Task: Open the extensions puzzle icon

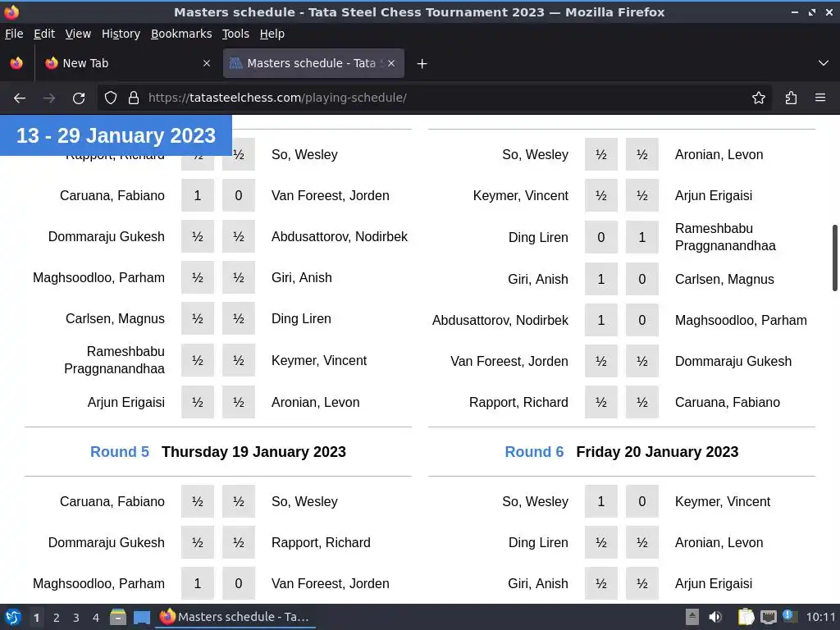Action: click(x=792, y=98)
